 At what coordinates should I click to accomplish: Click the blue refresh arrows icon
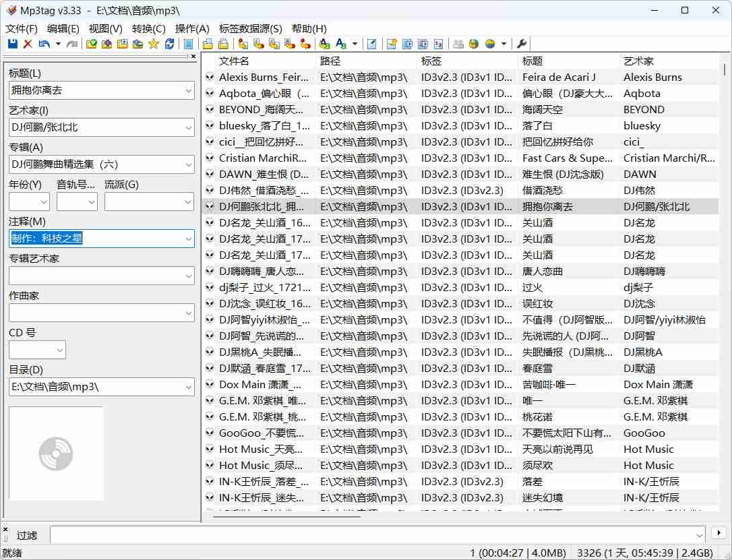169,44
